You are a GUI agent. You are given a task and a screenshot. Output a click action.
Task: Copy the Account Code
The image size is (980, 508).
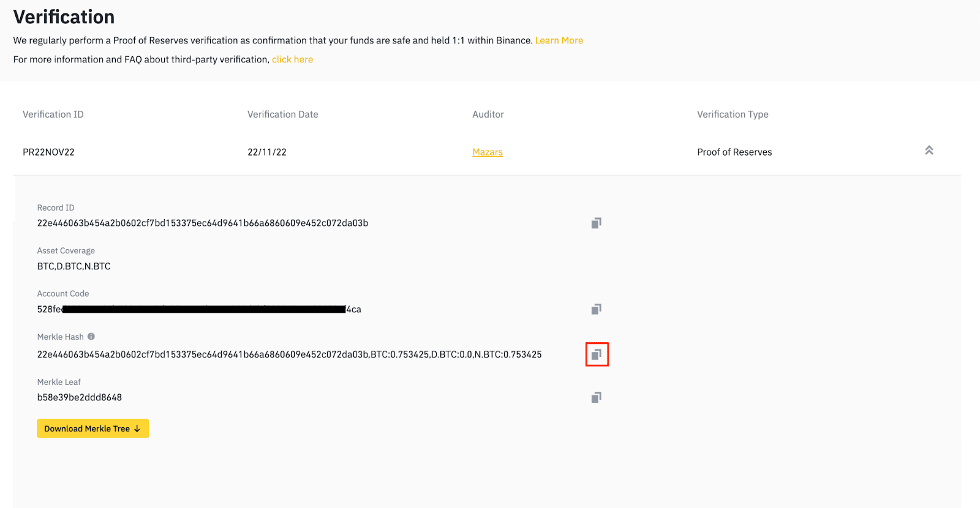click(x=596, y=309)
